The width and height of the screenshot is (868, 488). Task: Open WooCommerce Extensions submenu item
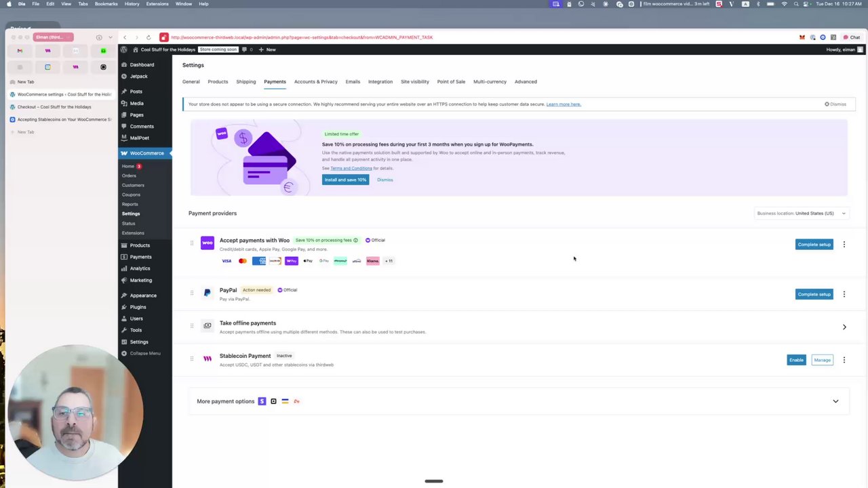pyautogui.click(x=133, y=233)
